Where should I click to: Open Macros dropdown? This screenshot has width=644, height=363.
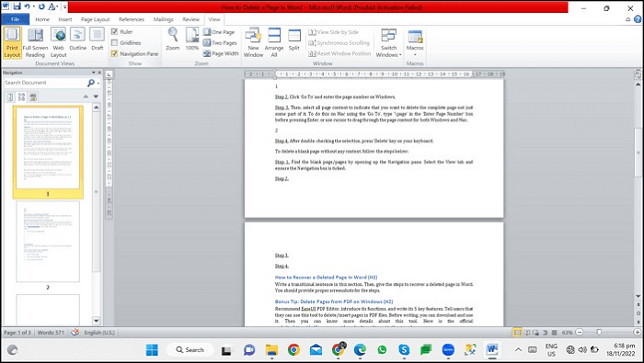(x=415, y=42)
